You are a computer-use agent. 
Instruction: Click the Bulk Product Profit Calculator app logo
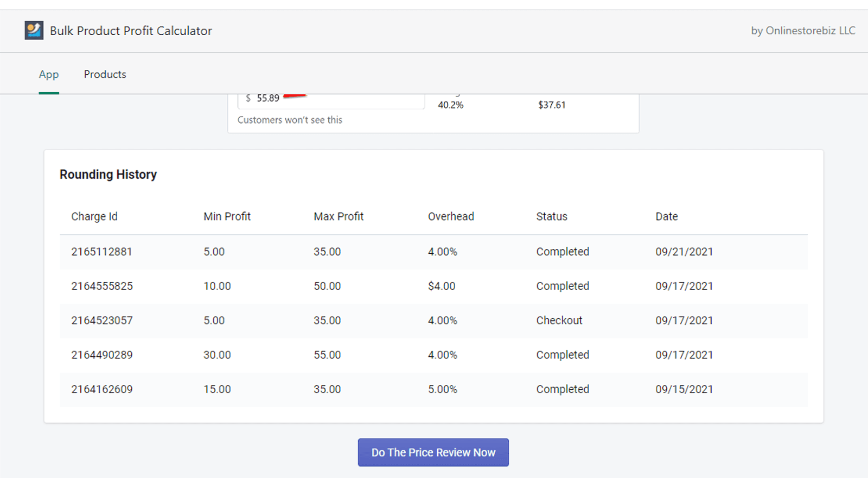[33, 30]
